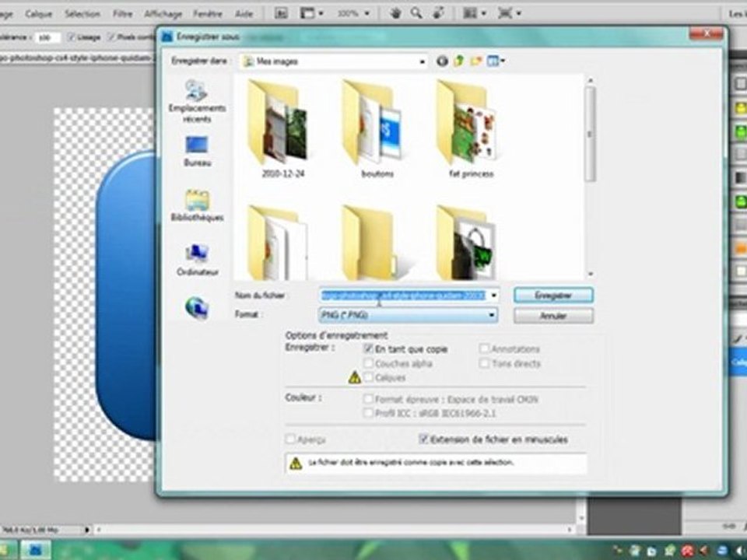747x560 pixels.
Task: Click the file list vertical scrollbar thumb
Action: click(590, 135)
